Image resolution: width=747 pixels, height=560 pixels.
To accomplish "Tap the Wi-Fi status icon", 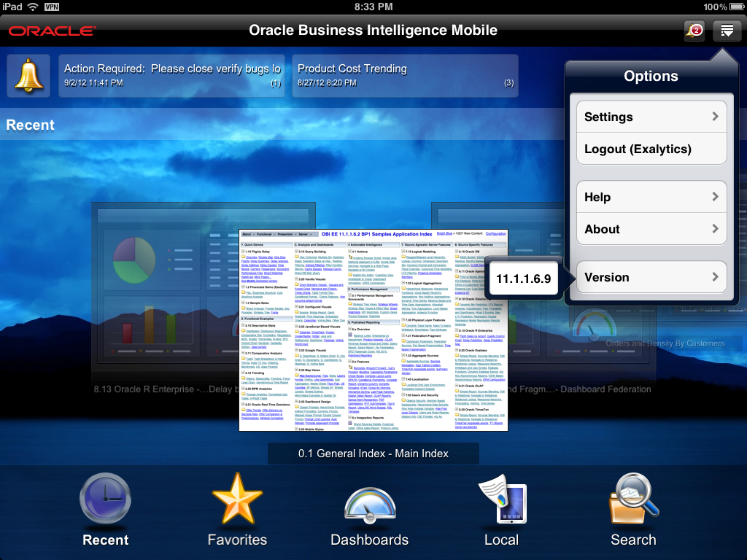I will tap(33, 7).
